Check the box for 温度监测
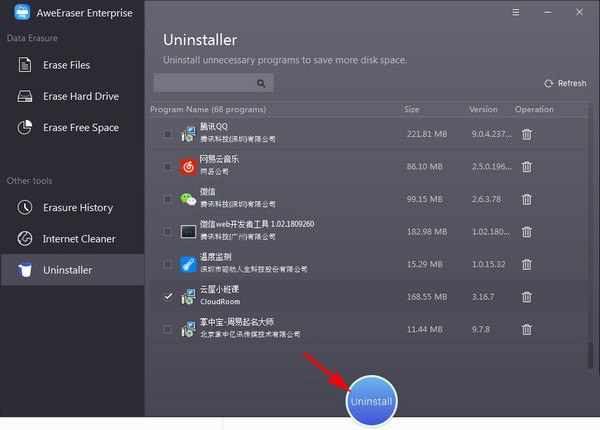The width and height of the screenshot is (600, 430). click(168, 264)
